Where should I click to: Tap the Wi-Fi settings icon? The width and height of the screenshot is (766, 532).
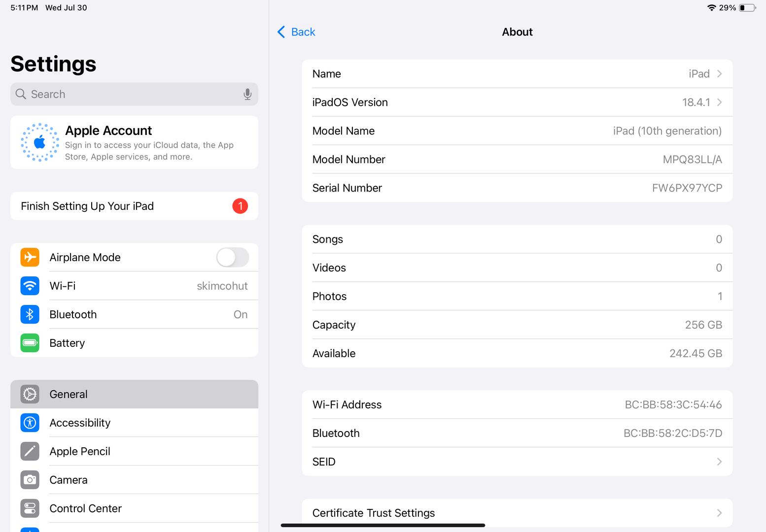30,286
